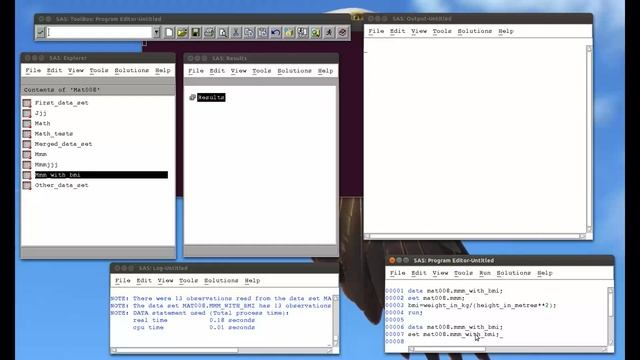Screen dimensions: 640x360
Task: Click the Cut scissors icon in ToolBox
Action: click(236, 32)
